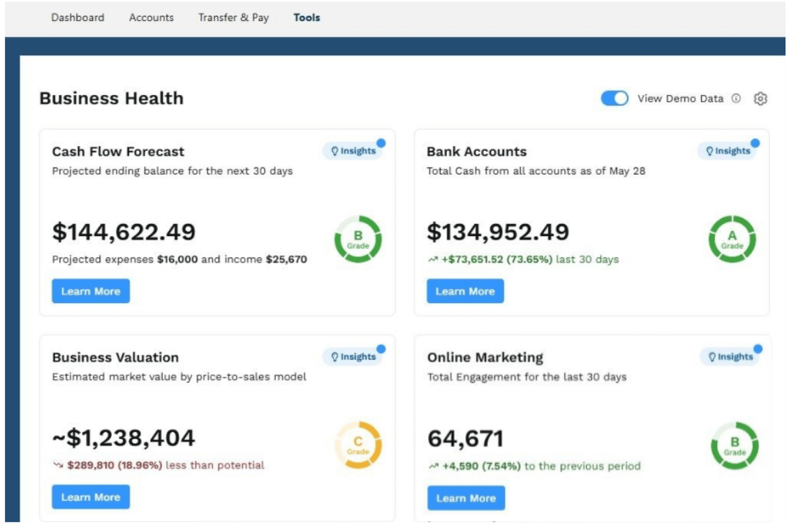Click the lightbulb icon in Cash Flow Insights
The image size is (796, 532).
pyautogui.click(x=334, y=151)
